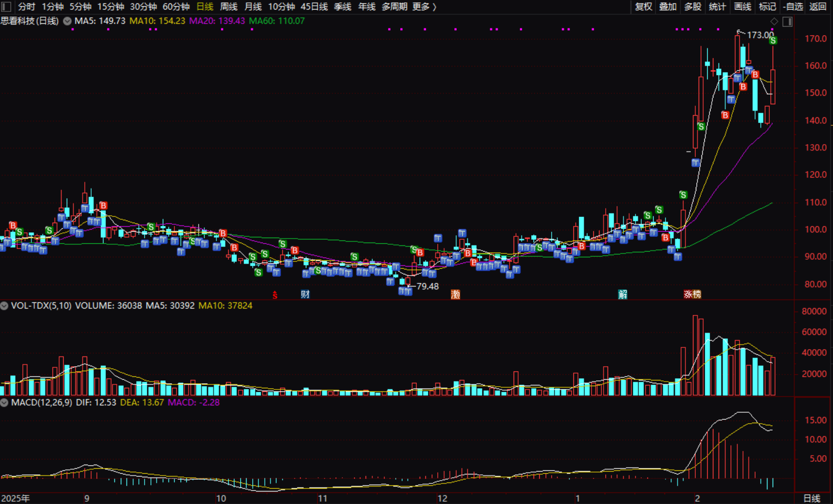Open the 激 event marker
Image resolution: width=833 pixels, height=504 pixels.
[455, 294]
